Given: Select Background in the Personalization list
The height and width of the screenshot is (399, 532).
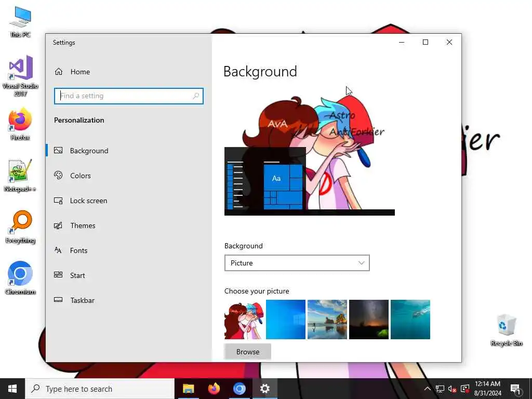Looking at the screenshot, I should pos(129,151).
